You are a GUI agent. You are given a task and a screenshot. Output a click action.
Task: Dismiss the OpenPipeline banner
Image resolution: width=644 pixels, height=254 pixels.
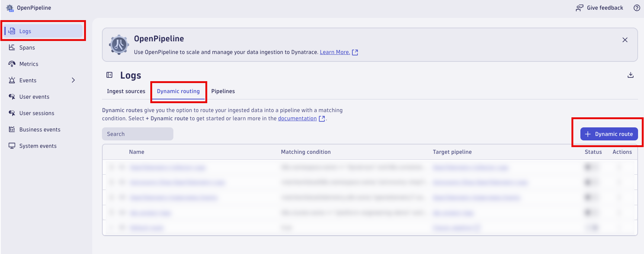[625, 40]
